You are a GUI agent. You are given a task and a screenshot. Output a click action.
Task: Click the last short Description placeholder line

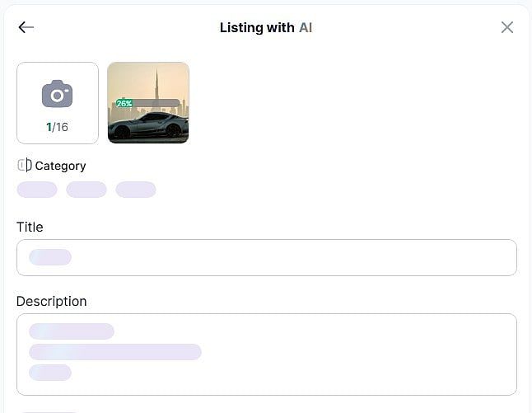pos(50,373)
